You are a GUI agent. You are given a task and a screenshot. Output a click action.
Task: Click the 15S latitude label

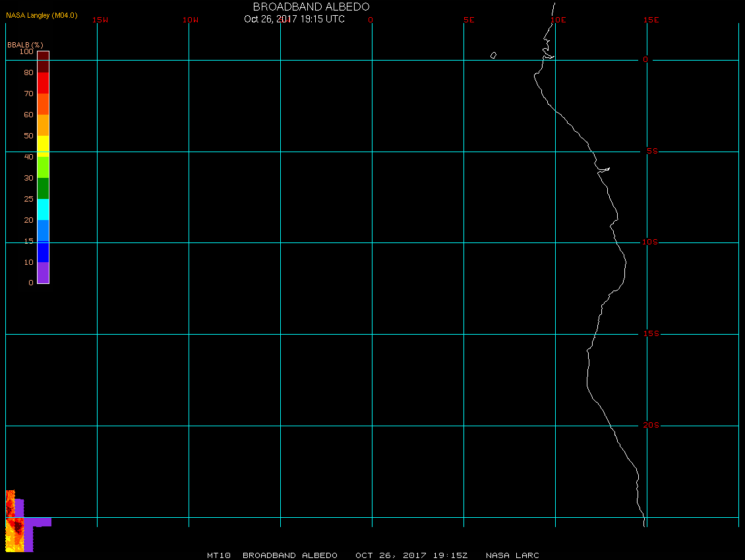click(x=651, y=334)
